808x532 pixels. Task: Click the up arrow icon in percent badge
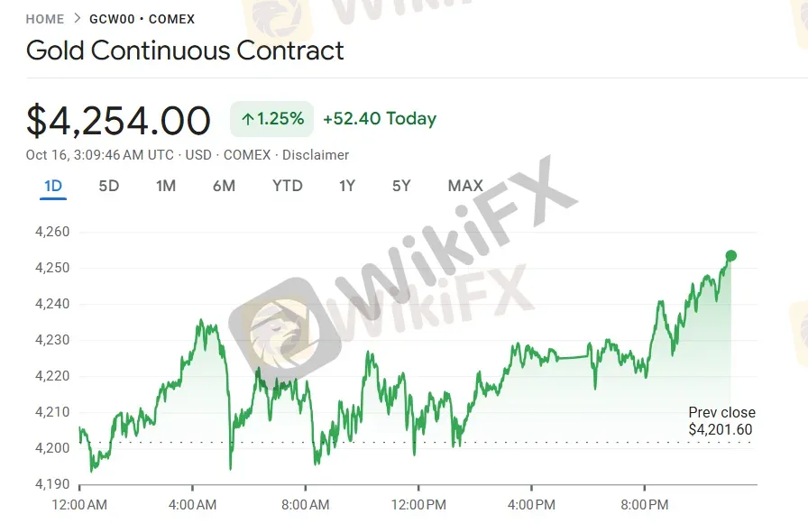tap(247, 119)
